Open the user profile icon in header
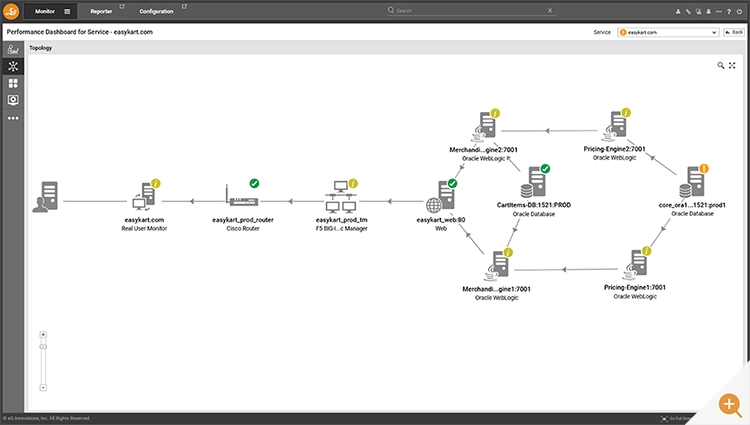The width and height of the screenshot is (750, 425). [x=678, y=11]
